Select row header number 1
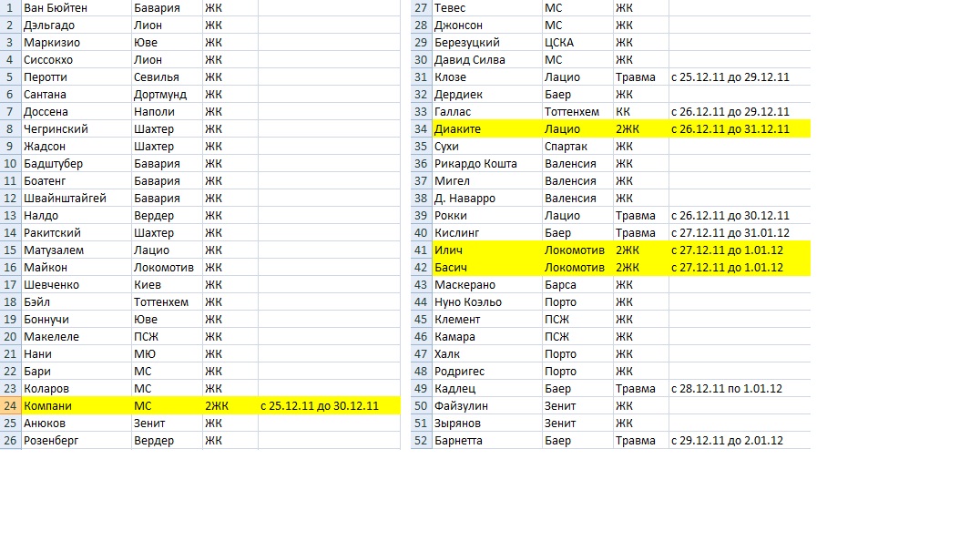980x541 pixels. click(x=10, y=8)
